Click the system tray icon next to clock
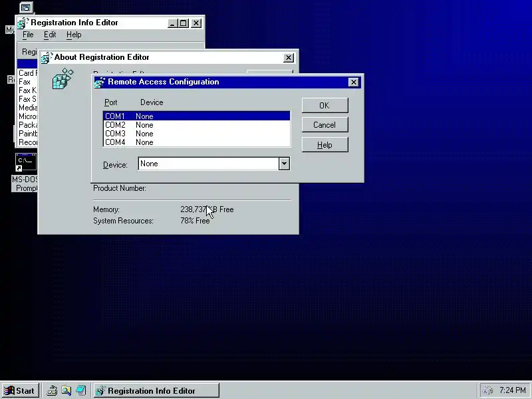The width and height of the screenshot is (532, 399). (487, 390)
